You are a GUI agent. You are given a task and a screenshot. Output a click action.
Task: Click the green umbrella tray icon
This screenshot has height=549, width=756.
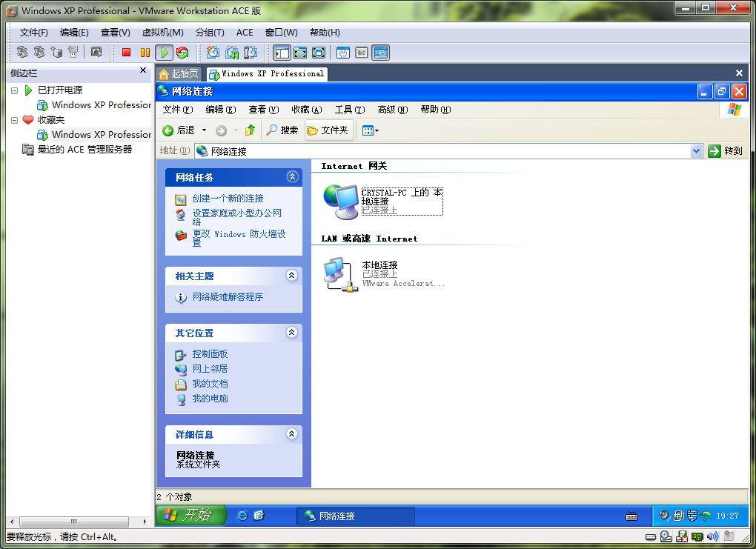click(x=706, y=516)
